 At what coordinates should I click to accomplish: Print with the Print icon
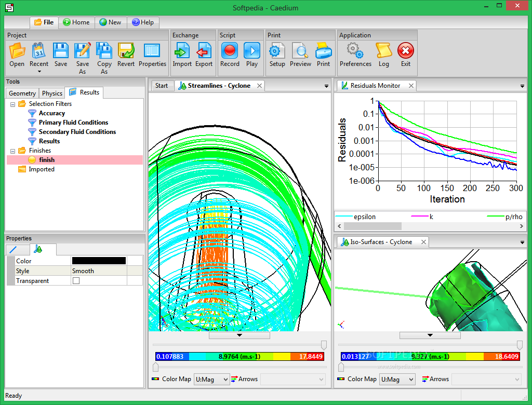pyautogui.click(x=323, y=51)
